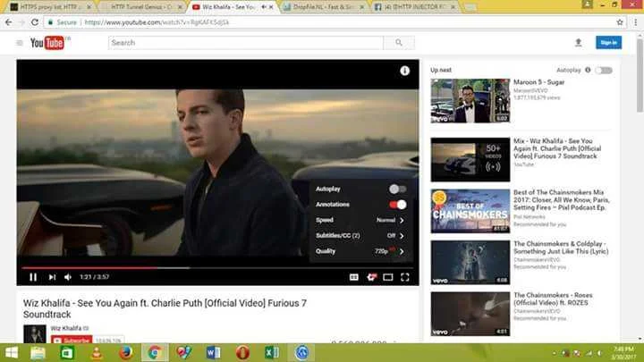Open the Chrome three-dot menu
644x362 pixels.
[x=635, y=22]
